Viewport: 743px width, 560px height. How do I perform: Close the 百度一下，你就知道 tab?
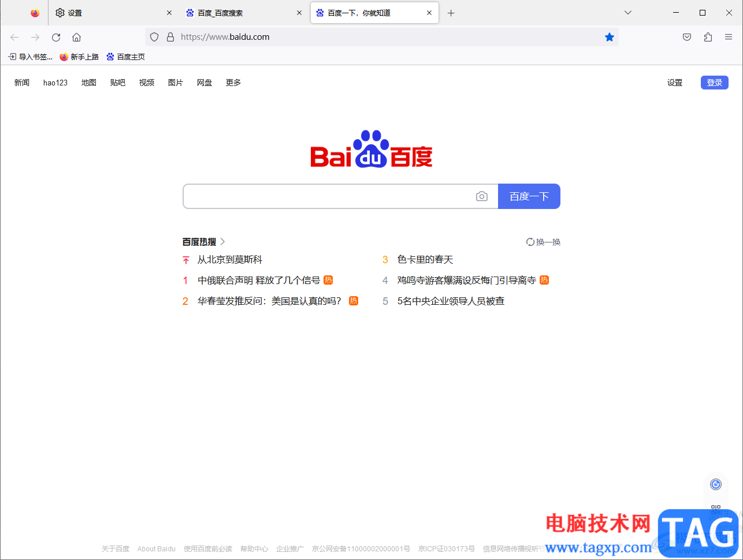(x=429, y=13)
